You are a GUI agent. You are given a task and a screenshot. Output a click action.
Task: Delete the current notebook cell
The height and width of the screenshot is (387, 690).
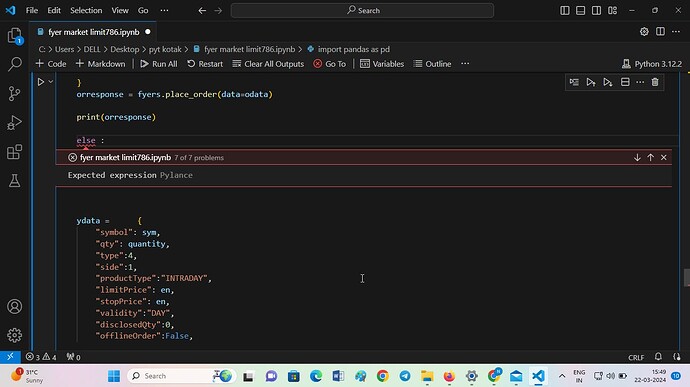coord(655,82)
